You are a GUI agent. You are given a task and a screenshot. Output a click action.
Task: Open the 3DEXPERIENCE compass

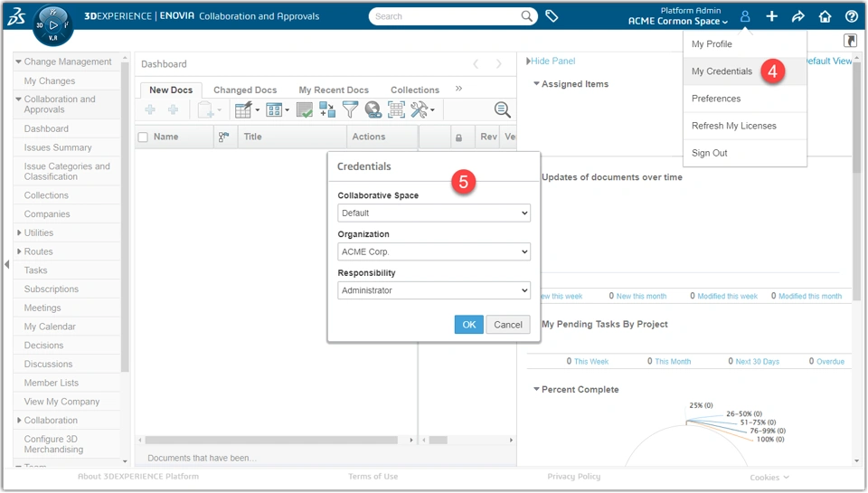click(x=52, y=25)
